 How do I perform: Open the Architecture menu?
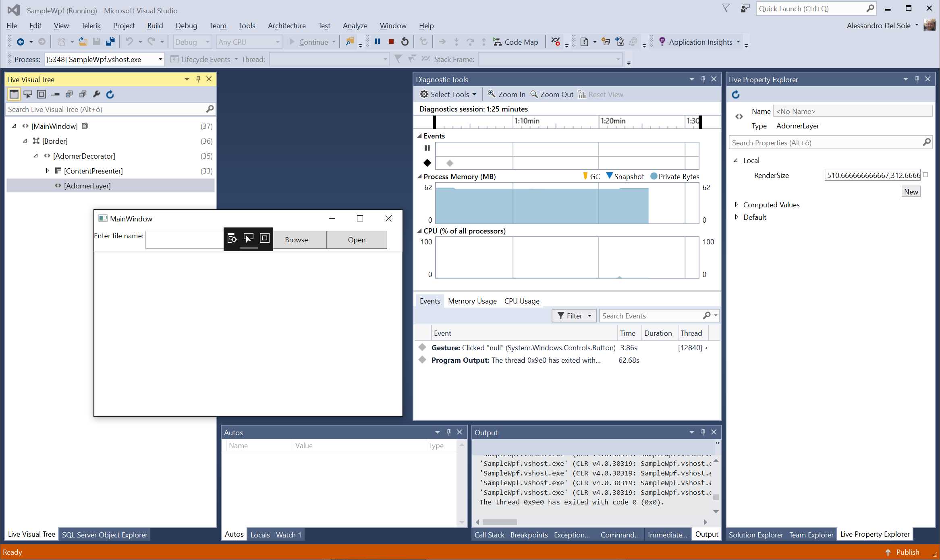pyautogui.click(x=286, y=25)
